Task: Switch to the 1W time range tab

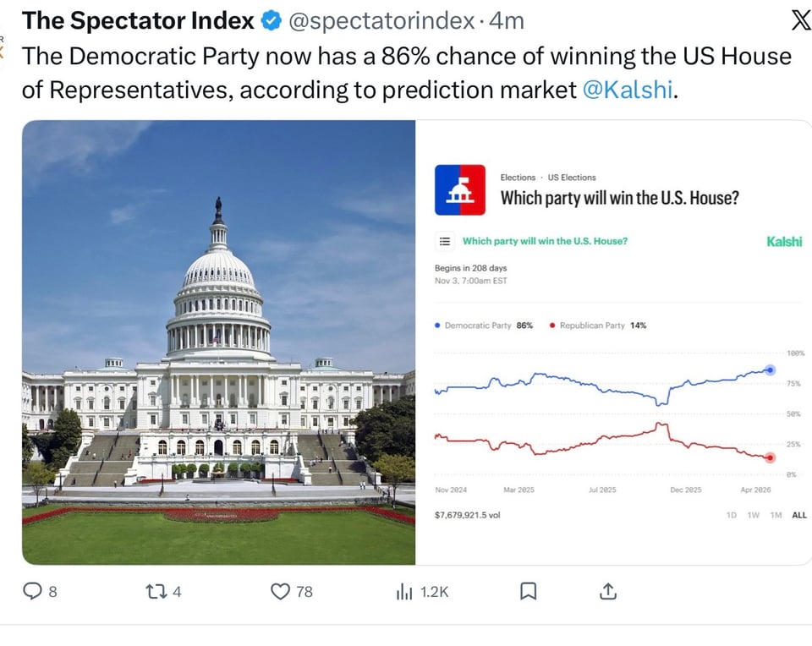Action: [753, 514]
